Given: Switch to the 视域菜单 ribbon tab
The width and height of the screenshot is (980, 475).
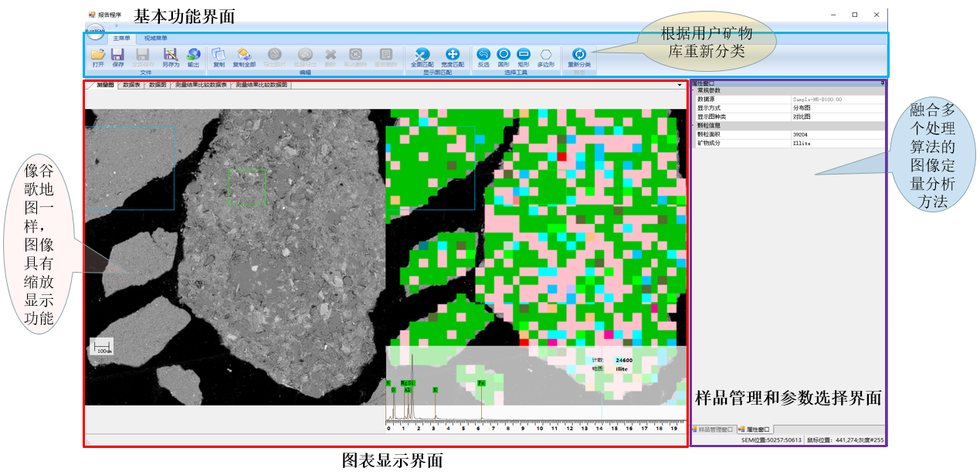Looking at the screenshot, I should tap(155, 38).
